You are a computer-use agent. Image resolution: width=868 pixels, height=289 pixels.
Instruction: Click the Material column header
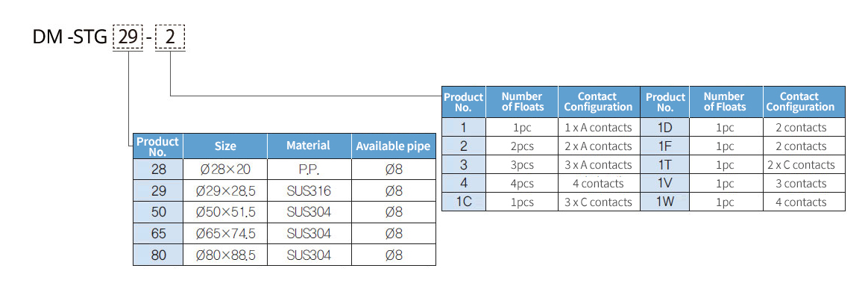click(309, 146)
